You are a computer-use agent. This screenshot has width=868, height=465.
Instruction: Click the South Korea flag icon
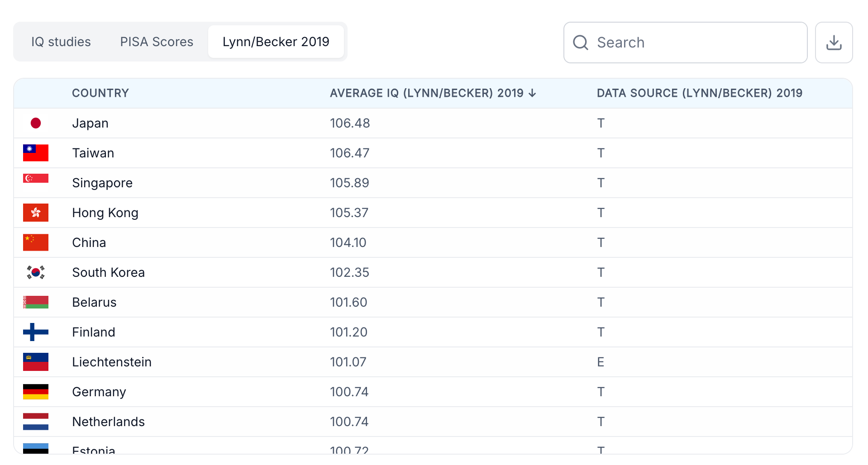click(x=36, y=272)
